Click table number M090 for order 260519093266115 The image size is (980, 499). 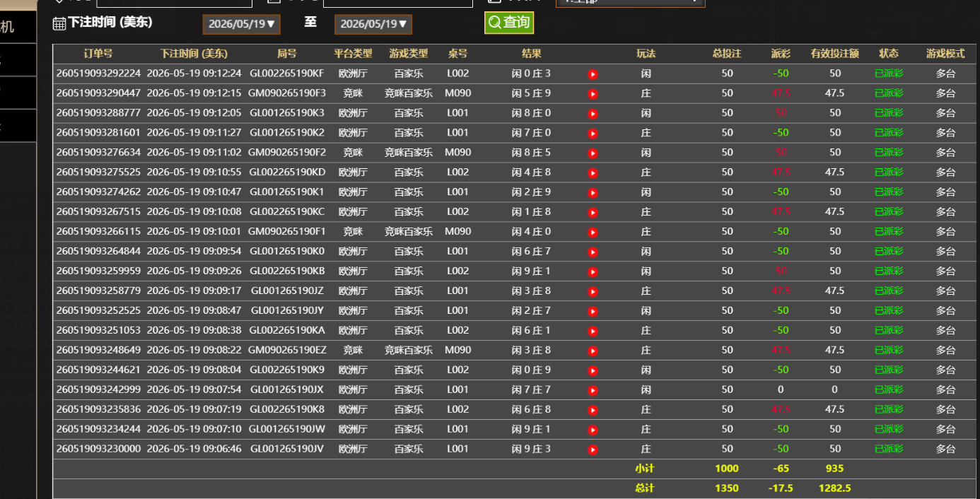457,232
